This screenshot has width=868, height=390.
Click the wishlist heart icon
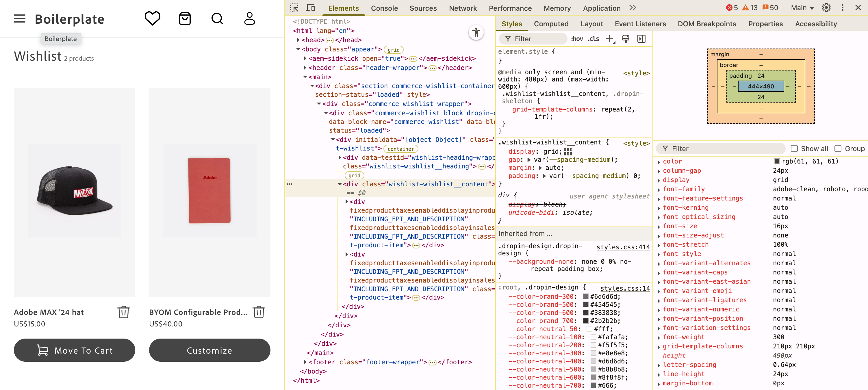pos(152,18)
